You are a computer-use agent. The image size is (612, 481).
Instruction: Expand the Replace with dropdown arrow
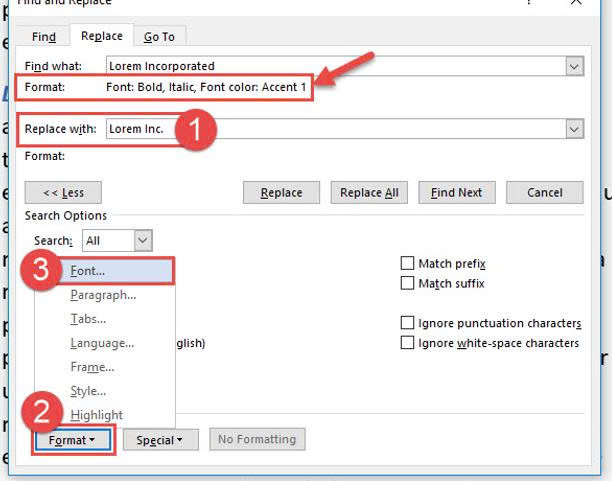point(574,129)
